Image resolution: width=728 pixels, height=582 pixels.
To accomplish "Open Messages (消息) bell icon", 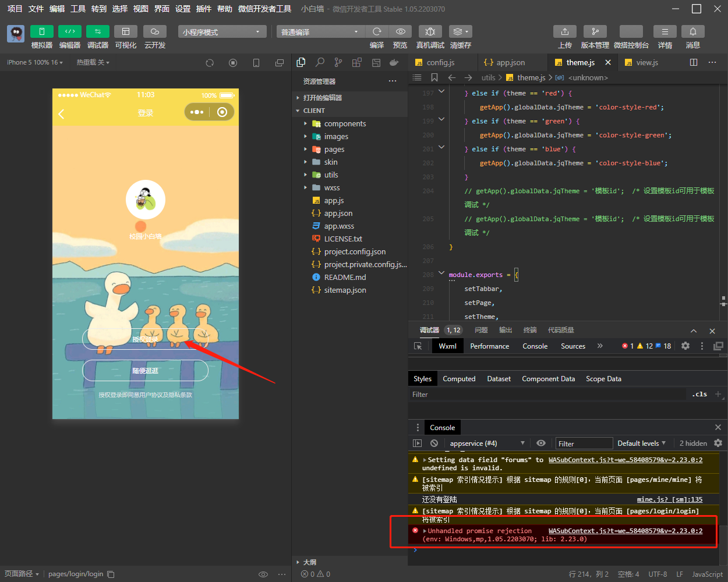I will pos(693,31).
